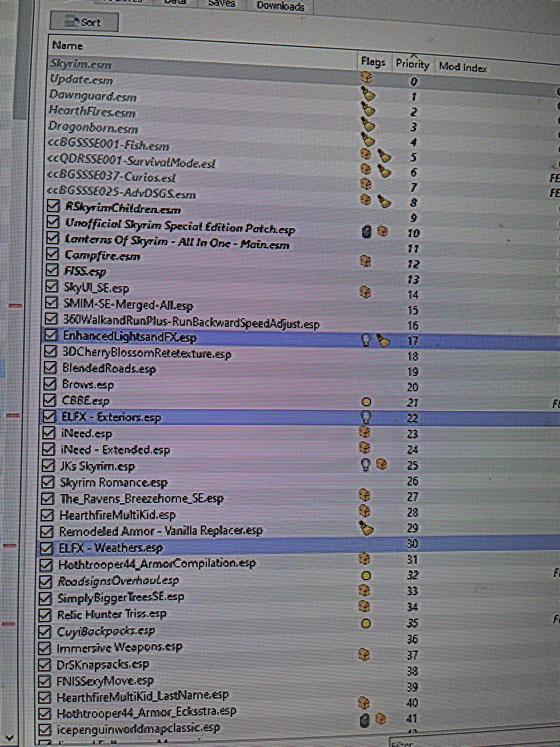Disable the RSkyrimChildren.esm plugin checkbox
Image resolution: width=560 pixels, height=747 pixels.
[53, 206]
